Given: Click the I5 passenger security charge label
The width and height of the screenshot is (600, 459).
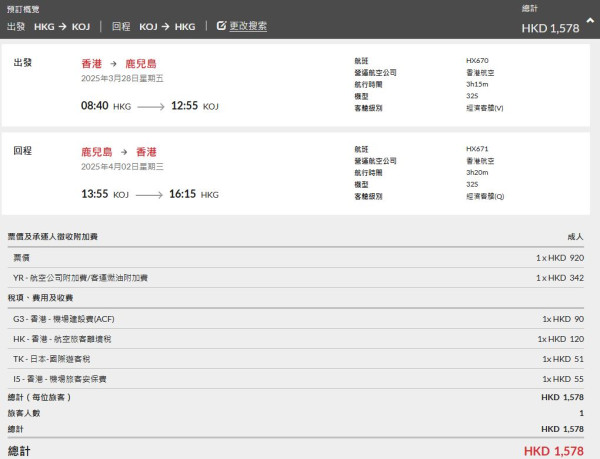Looking at the screenshot, I should click(60, 379).
